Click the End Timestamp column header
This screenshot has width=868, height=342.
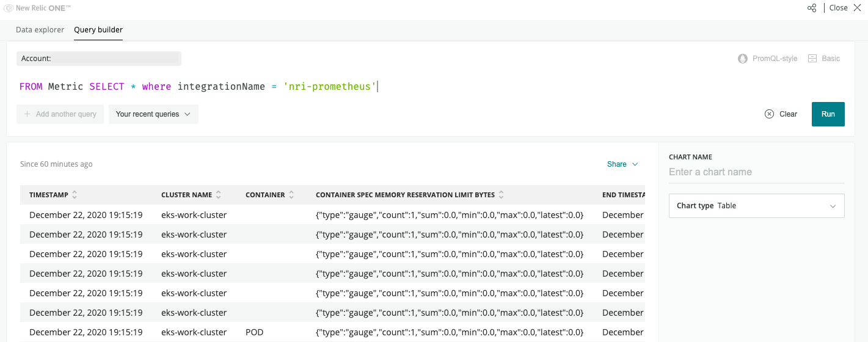624,195
